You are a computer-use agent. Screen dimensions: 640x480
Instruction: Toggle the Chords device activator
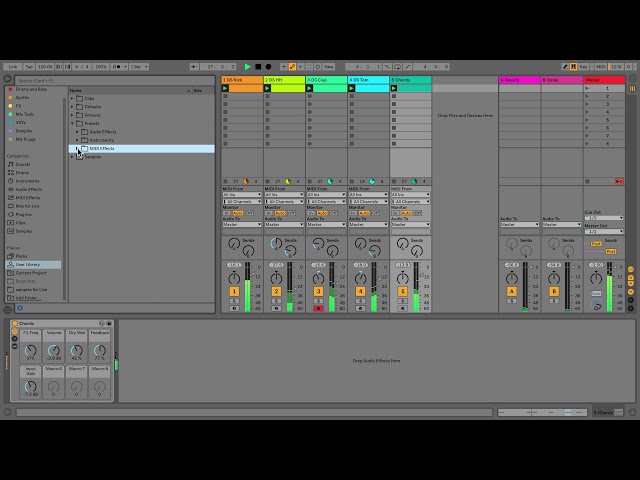tap(15, 323)
